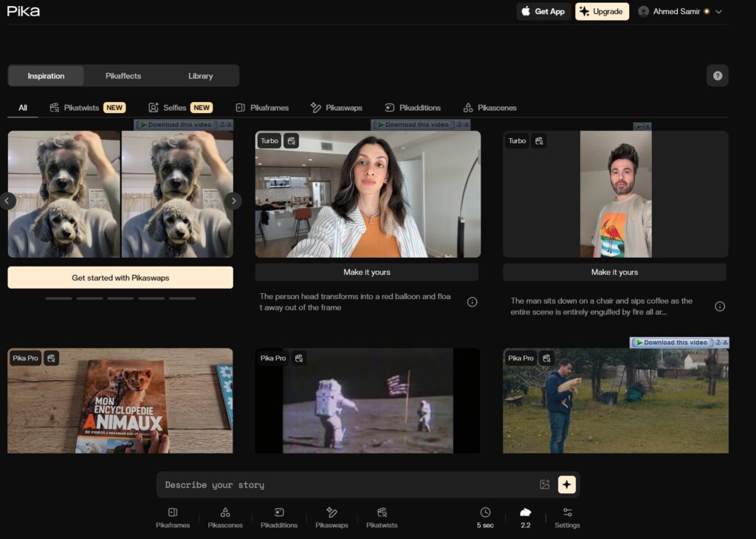The width and height of the screenshot is (756, 539).
Task: Click Pikatwists icon on garden video
Action: coord(547,358)
